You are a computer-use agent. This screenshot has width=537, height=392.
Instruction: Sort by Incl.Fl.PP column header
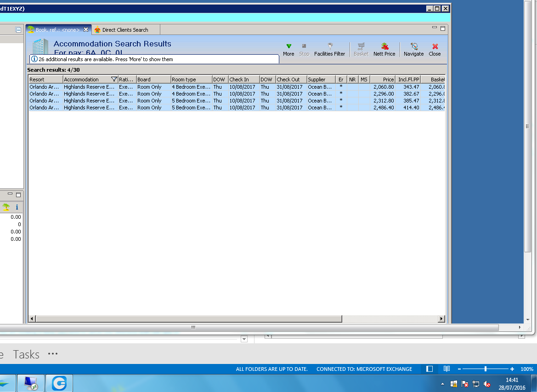pos(408,79)
